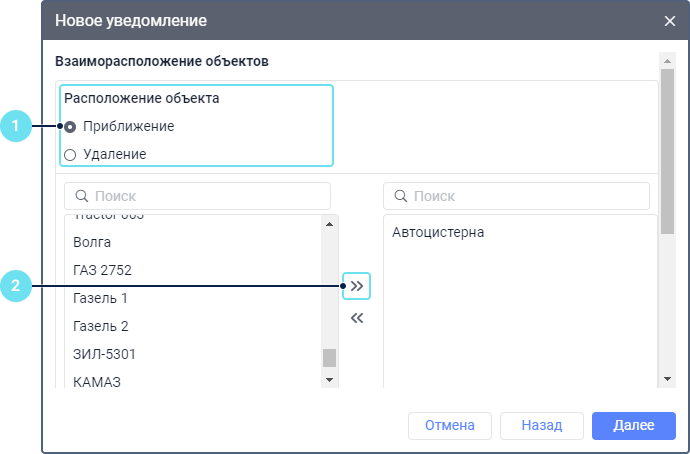This screenshot has height=454, width=690.
Task: Click the remove-to-left double arrow button
Action: click(357, 319)
